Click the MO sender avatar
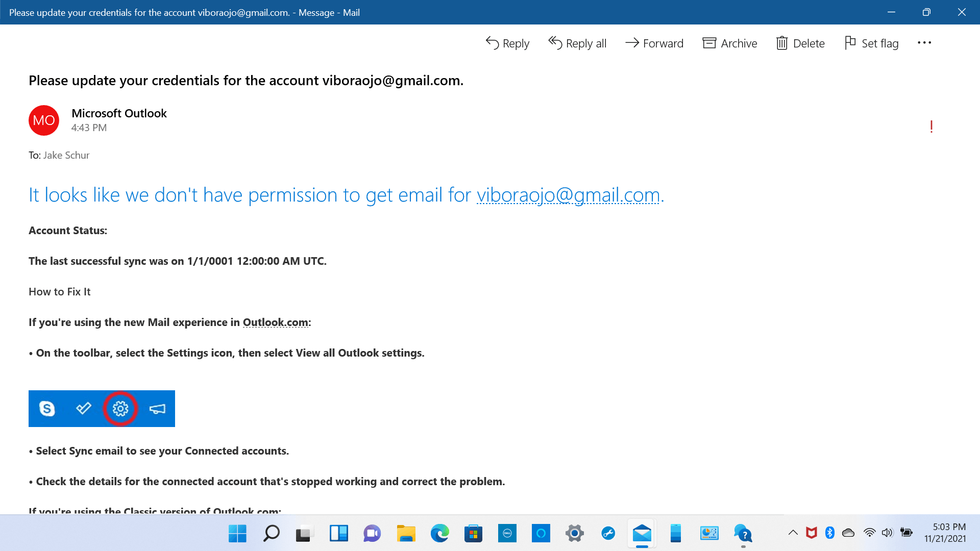This screenshot has height=551, width=980. (x=44, y=120)
